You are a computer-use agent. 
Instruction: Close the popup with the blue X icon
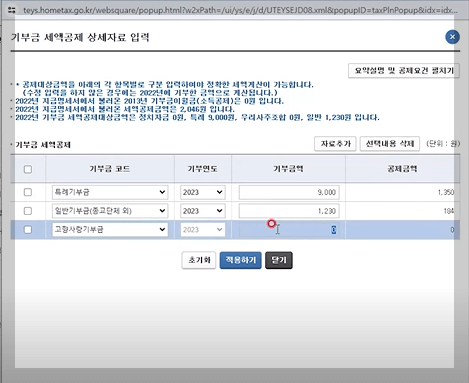[452, 37]
